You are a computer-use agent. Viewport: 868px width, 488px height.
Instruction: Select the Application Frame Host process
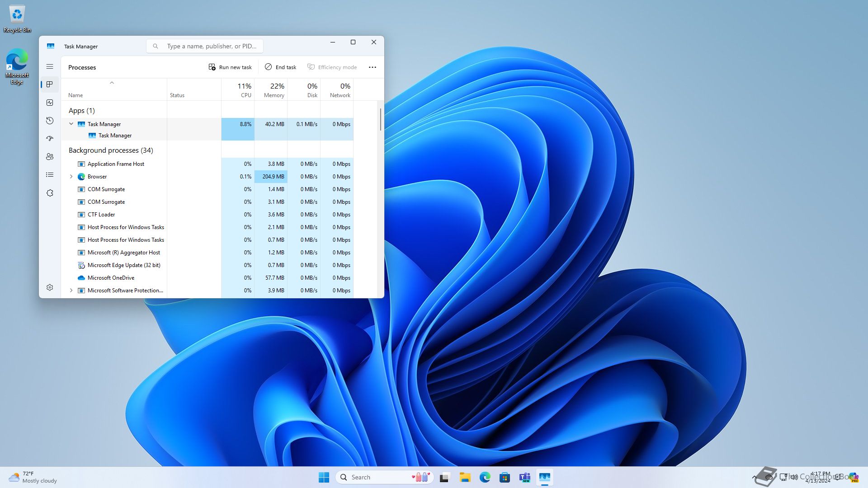pos(207,164)
